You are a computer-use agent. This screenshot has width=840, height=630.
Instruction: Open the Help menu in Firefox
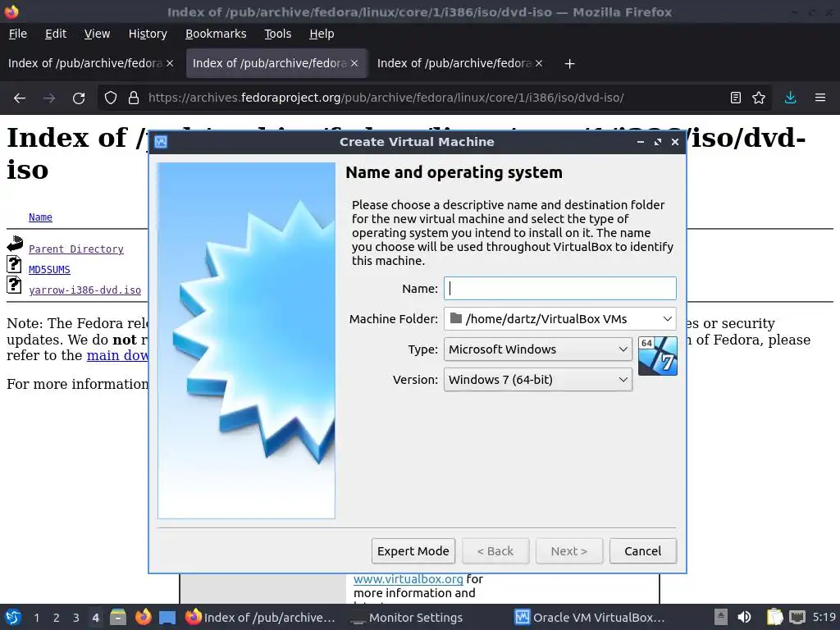[322, 34]
